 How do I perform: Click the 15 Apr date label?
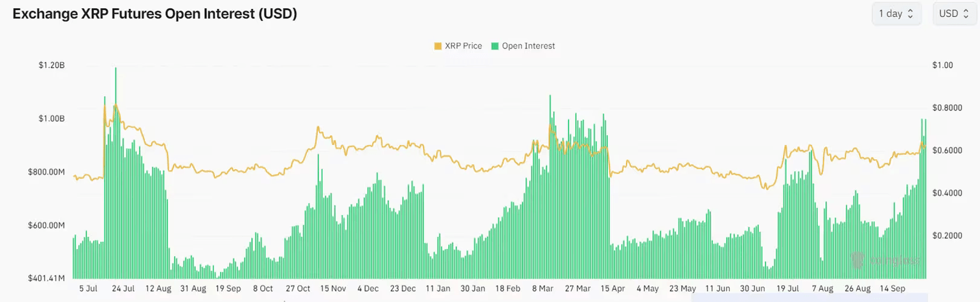[x=612, y=289]
